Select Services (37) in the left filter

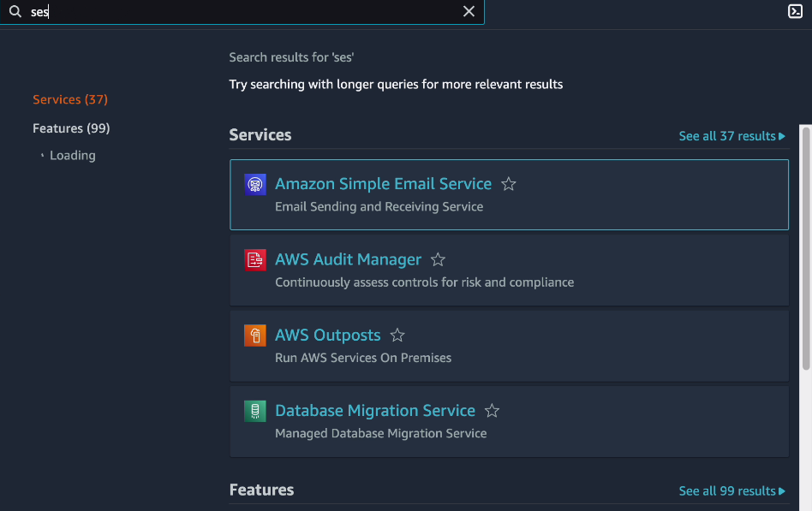pyautogui.click(x=70, y=99)
